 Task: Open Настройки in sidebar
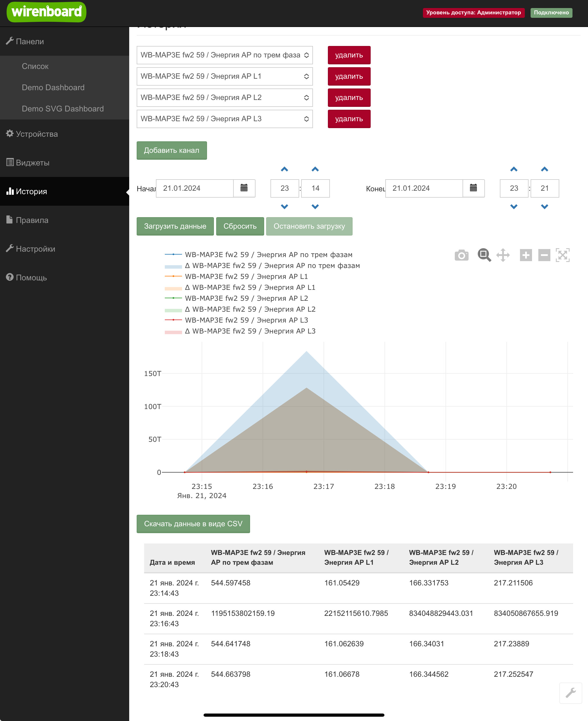[x=64, y=249]
